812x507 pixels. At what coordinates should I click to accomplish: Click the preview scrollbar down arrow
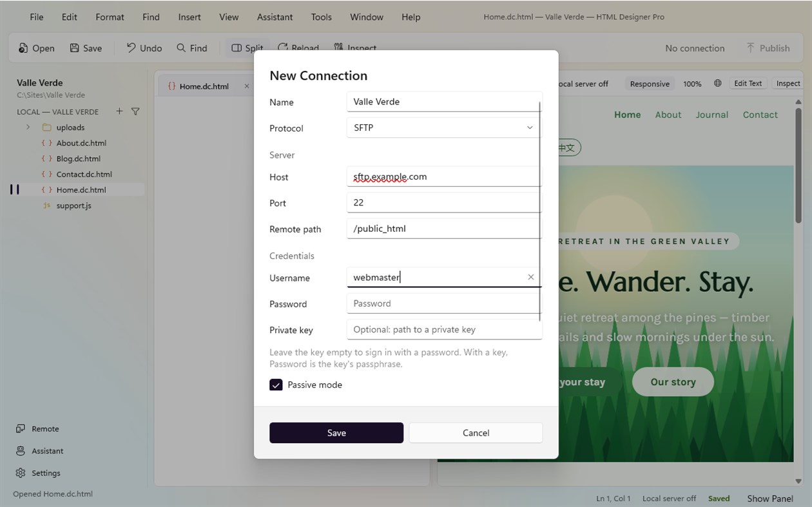798,481
